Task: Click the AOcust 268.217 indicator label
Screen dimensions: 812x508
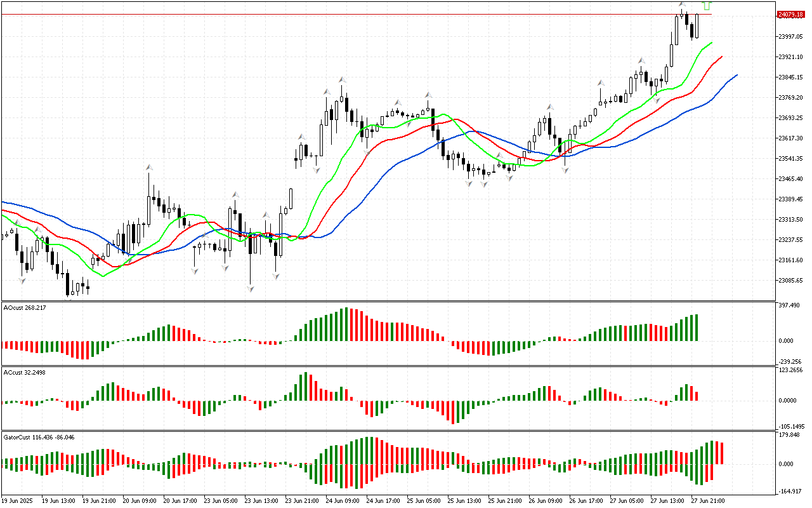Action: coord(25,307)
